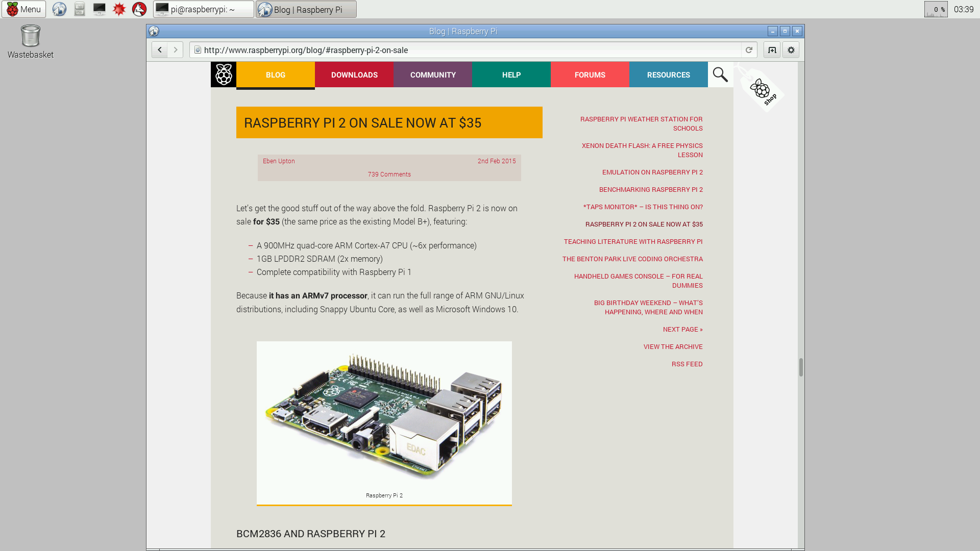This screenshot has width=980, height=551.
Task: Open the COMMUNITY navigation tab
Action: [x=433, y=75]
